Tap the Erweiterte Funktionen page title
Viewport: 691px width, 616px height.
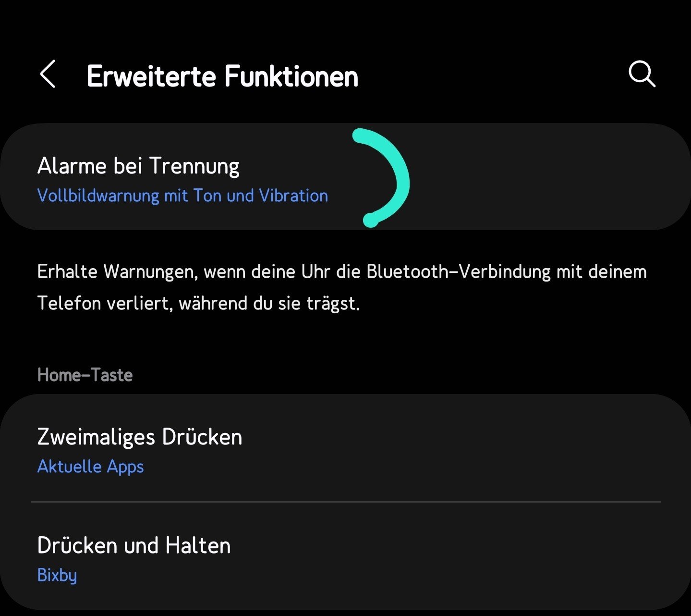click(x=222, y=76)
